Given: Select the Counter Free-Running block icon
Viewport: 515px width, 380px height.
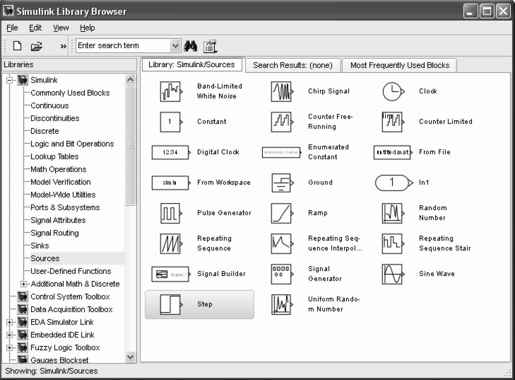Looking at the screenshot, I should 282,122.
